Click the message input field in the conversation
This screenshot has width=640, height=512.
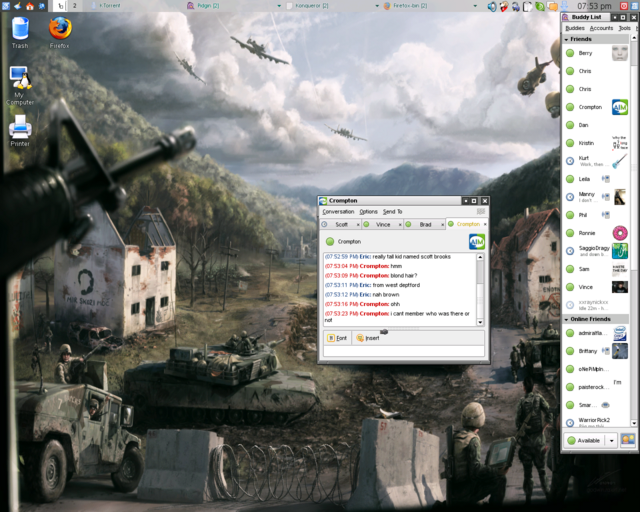[x=404, y=351]
